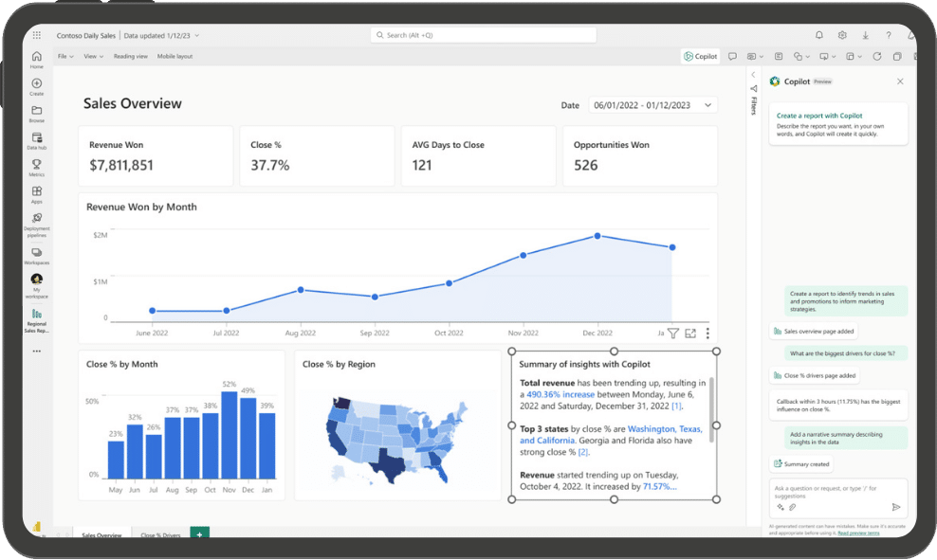
Task: Open the View menu
Action: point(93,56)
